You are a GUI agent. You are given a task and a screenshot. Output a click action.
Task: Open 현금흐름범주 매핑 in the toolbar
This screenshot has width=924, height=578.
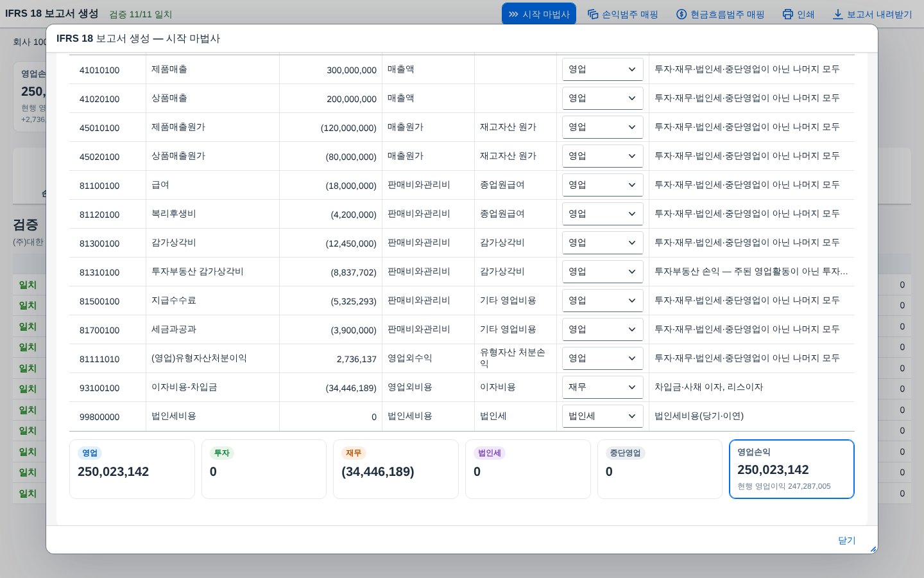(x=721, y=14)
